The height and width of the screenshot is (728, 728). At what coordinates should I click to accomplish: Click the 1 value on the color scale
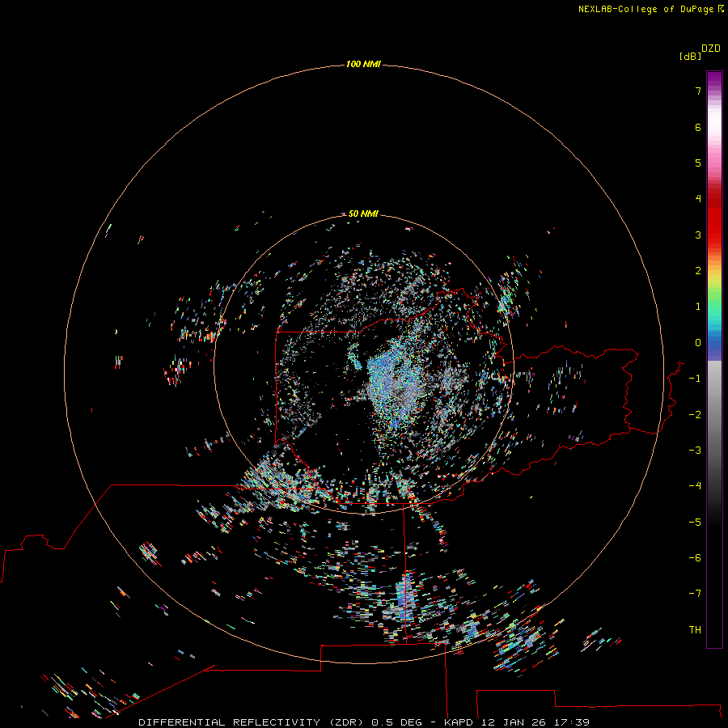(x=698, y=307)
